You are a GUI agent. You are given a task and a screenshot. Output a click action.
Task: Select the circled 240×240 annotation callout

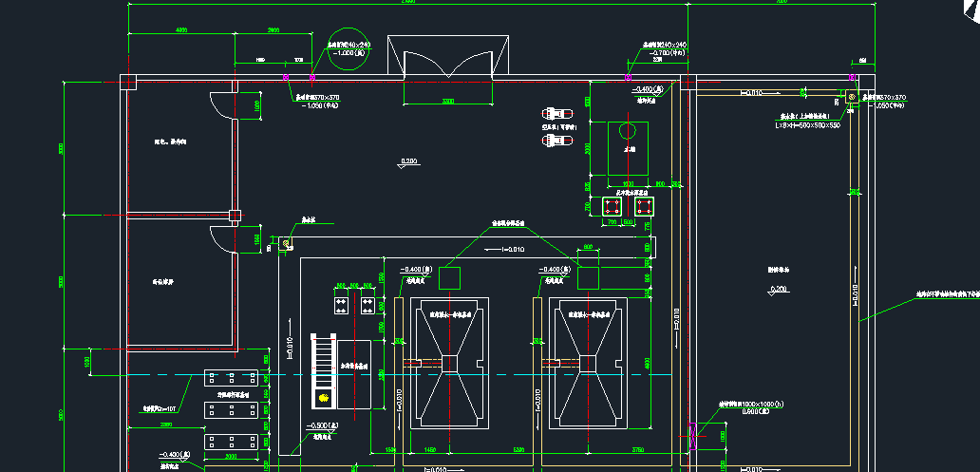tap(349, 47)
